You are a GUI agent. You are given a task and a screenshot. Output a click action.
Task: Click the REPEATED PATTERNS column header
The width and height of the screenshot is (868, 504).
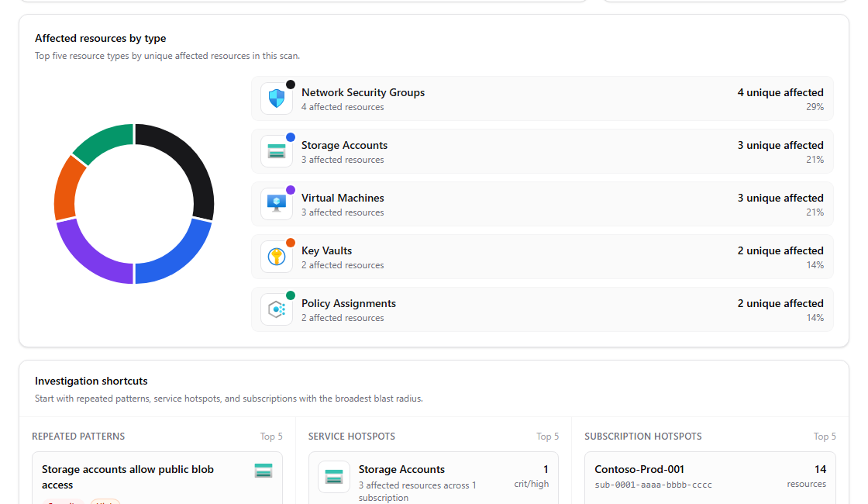pos(78,437)
